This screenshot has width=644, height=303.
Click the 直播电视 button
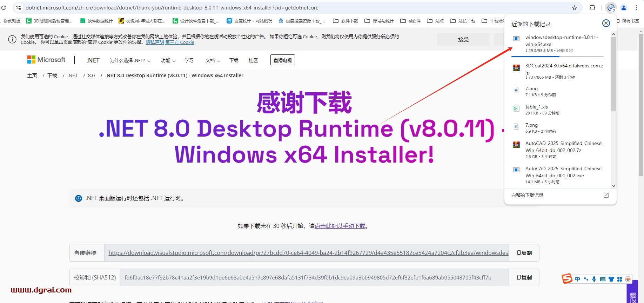282,60
